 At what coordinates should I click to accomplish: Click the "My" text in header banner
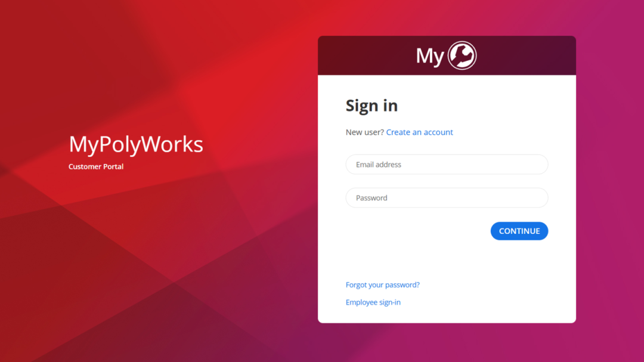[x=430, y=56]
